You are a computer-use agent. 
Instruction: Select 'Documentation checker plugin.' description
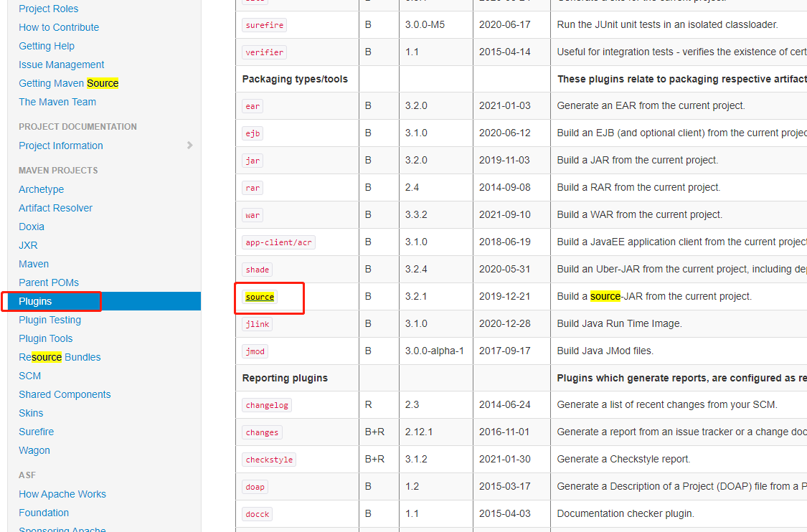pos(626,513)
